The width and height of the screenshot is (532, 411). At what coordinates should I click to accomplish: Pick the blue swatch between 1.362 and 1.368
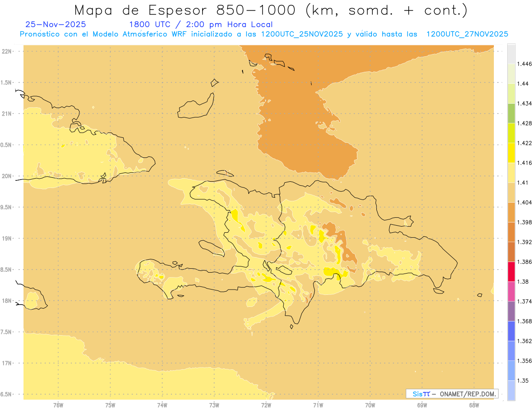[x=511, y=331]
